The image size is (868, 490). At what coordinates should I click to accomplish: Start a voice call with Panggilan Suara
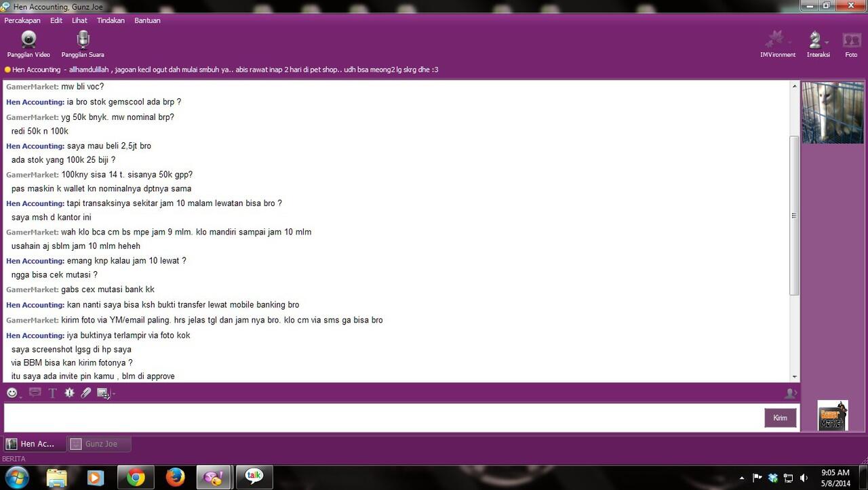click(x=83, y=44)
